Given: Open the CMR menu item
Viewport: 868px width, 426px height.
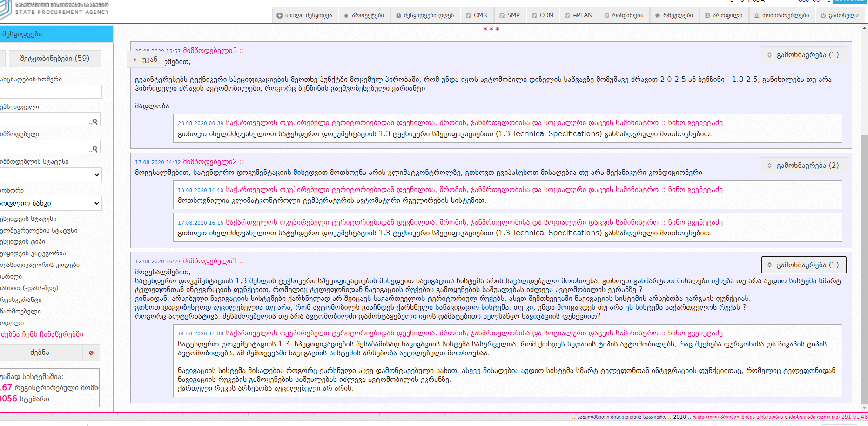Looking at the screenshot, I should (x=477, y=15).
